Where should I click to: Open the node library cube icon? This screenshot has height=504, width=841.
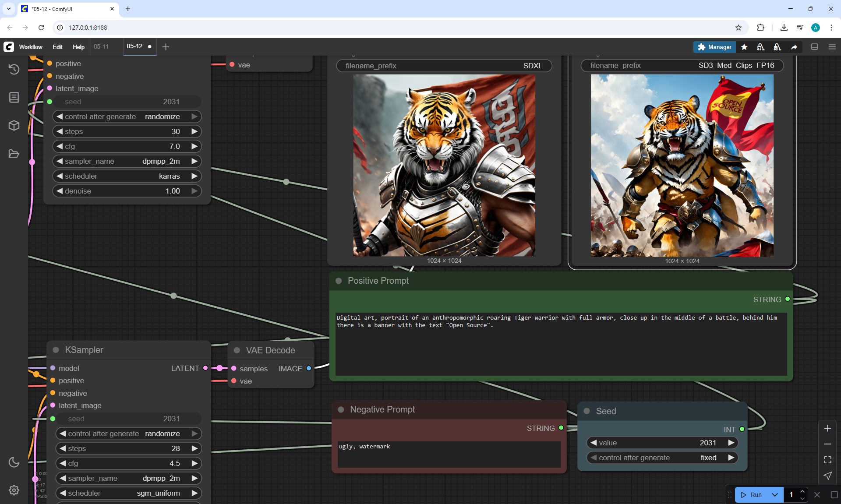click(x=14, y=126)
